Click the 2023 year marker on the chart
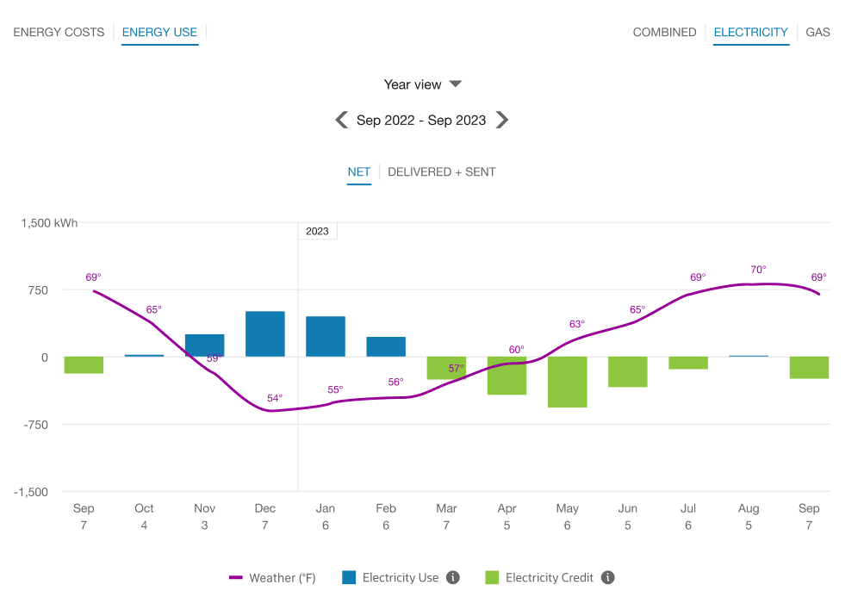Viewport: 864px width, 616px height. point(317,230)
